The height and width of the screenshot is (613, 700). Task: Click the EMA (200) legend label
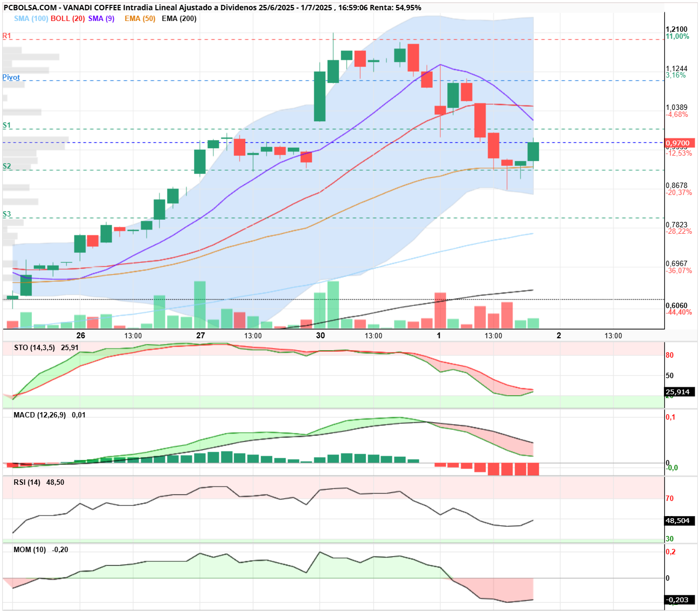point(179,18)
